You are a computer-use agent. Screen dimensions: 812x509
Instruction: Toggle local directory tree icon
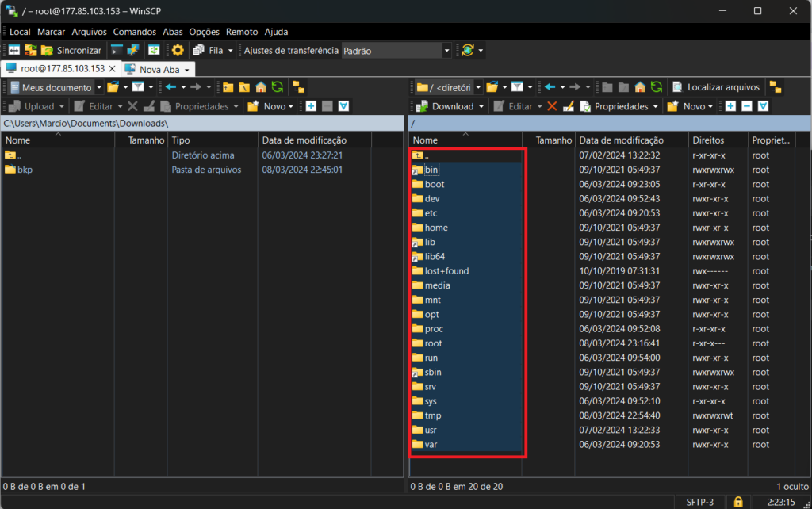299,87
